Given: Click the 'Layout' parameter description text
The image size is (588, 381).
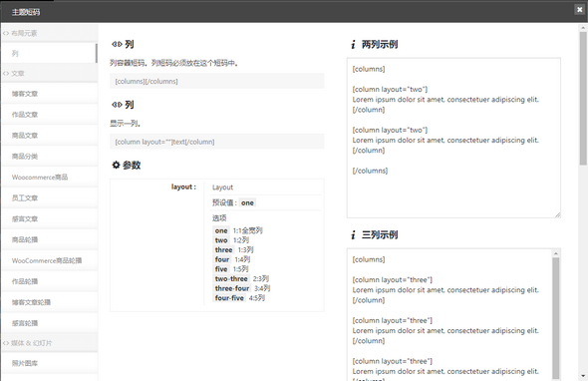Looking at the screenshot, I should pyautogui.click(x=223, y=188).
